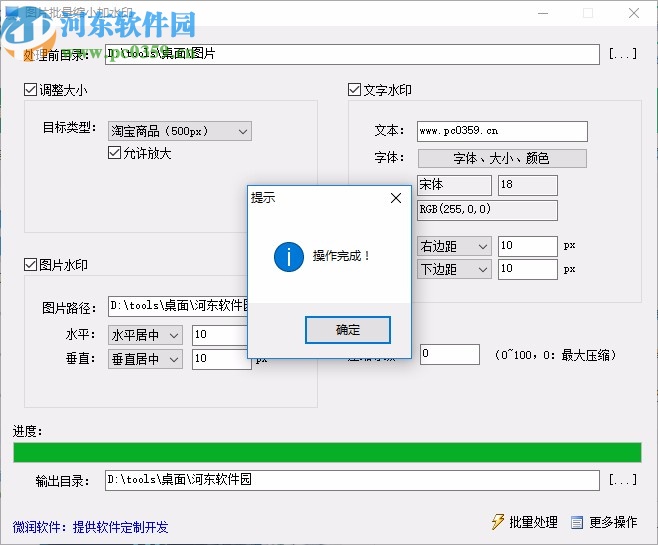Viewport: 658px width, 545px height.
Task: Click the 批量处理 button
Action: point(525,522)
